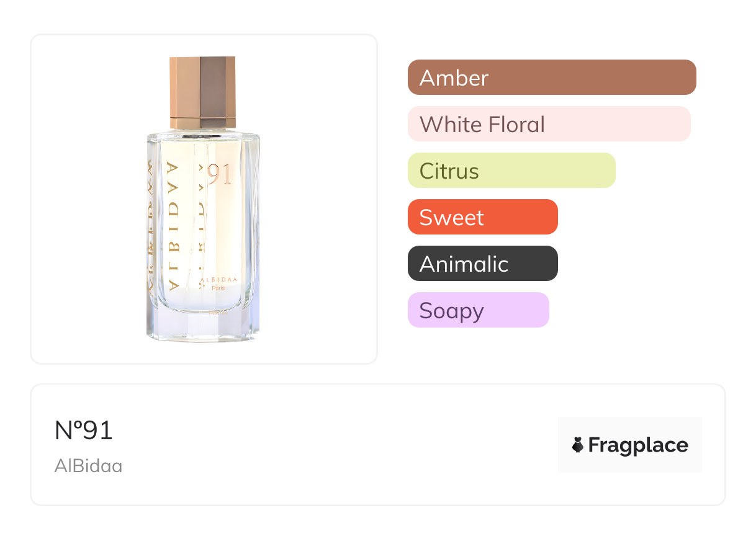
Task: Click the rose-gold bottle cap
Action: click(x=202, y=93)
